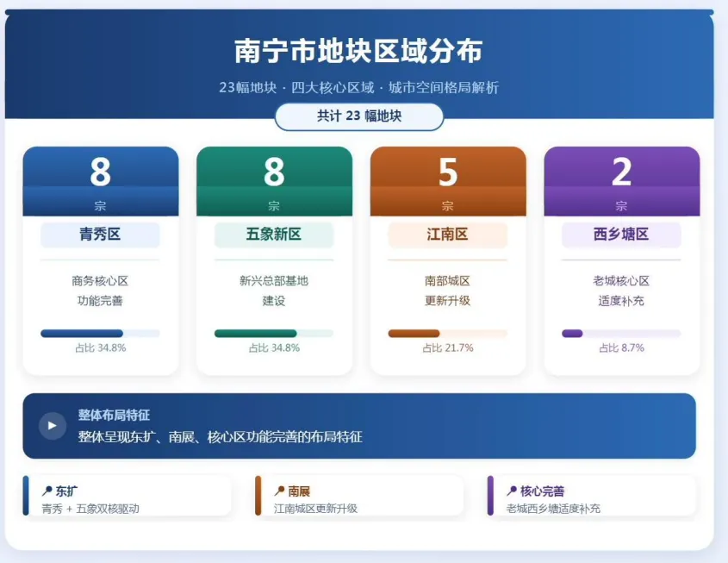Click the text 占比 21.7%
Image resolution: width=728 pixels, height=563 pixels.
tap(448, 348)
